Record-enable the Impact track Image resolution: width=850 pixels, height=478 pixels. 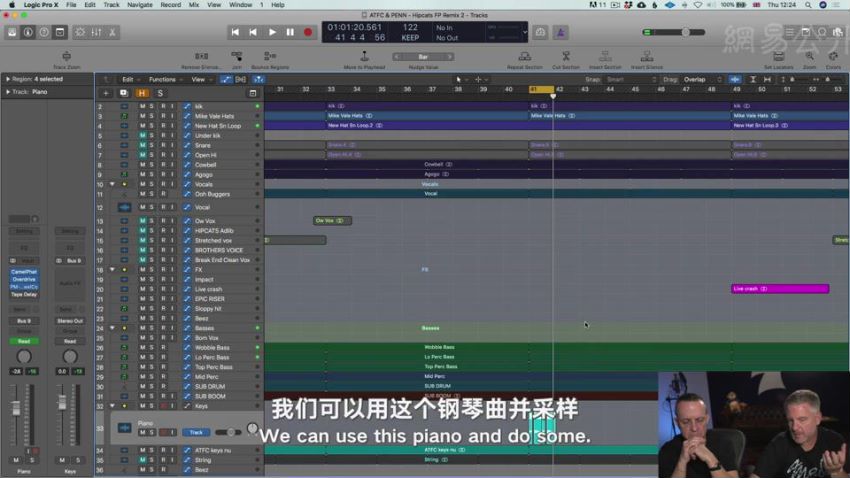click(x=163, y=280)
